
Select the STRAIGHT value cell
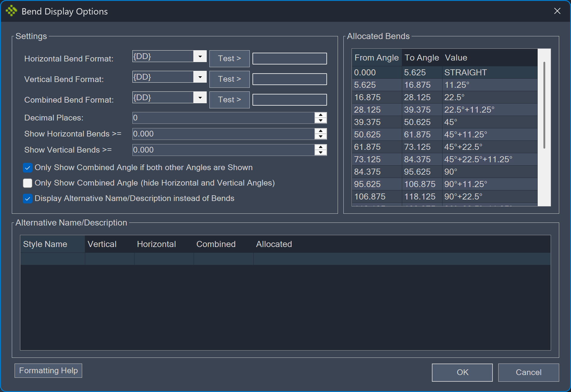coord(490,73)
